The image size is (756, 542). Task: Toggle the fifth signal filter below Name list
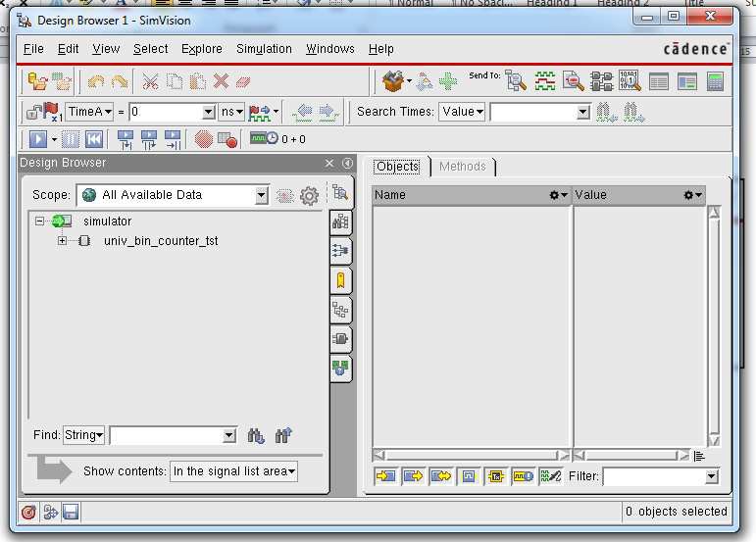pos(495,476)
